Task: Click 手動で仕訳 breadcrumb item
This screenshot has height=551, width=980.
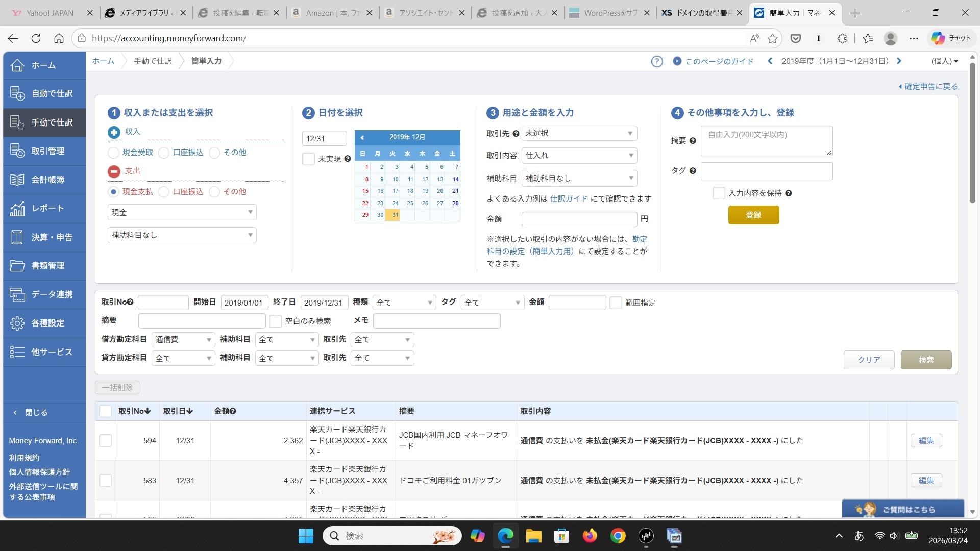Action: [153, 61]
